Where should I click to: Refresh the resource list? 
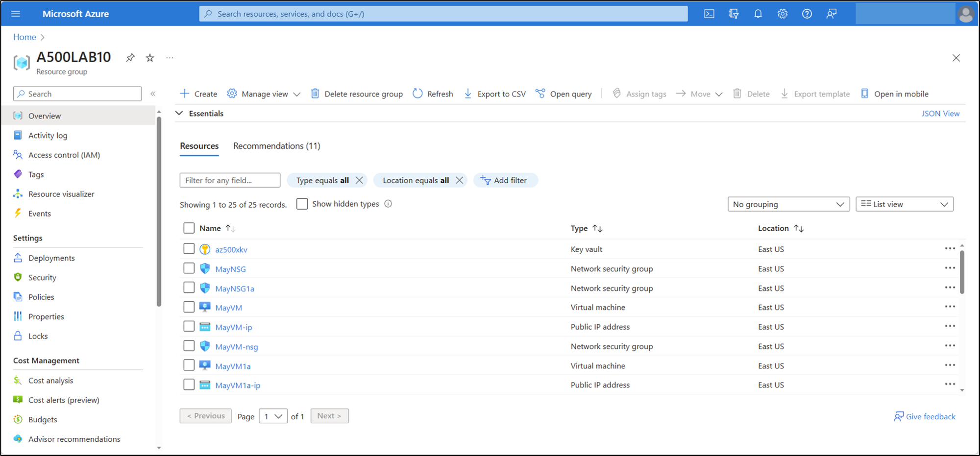[433, 94]
